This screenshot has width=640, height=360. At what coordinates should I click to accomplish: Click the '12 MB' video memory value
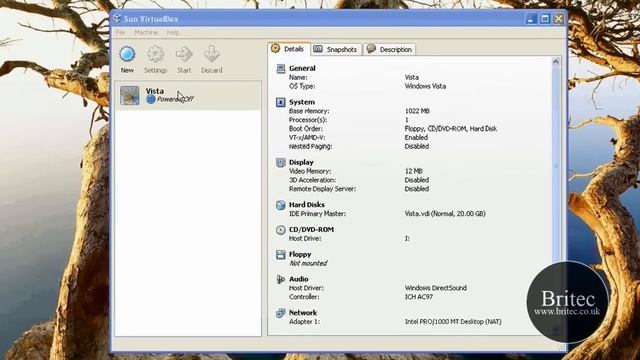click(x=413, y=171)
